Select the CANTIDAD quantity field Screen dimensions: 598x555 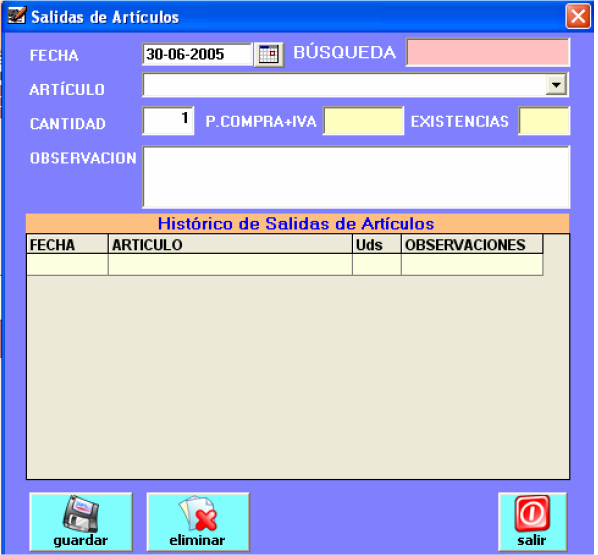(168, 121)
